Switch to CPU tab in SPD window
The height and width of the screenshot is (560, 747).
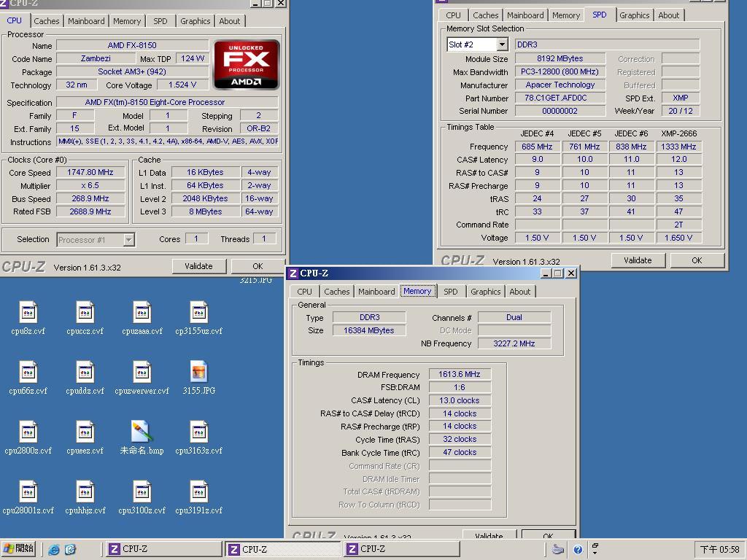(x=453, y=15)
